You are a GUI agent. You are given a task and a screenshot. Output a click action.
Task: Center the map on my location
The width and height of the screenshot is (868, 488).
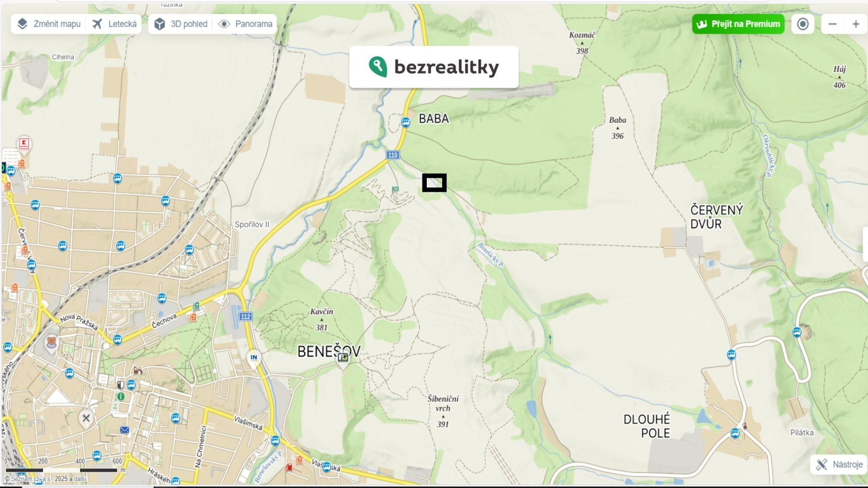pos(803,24)
